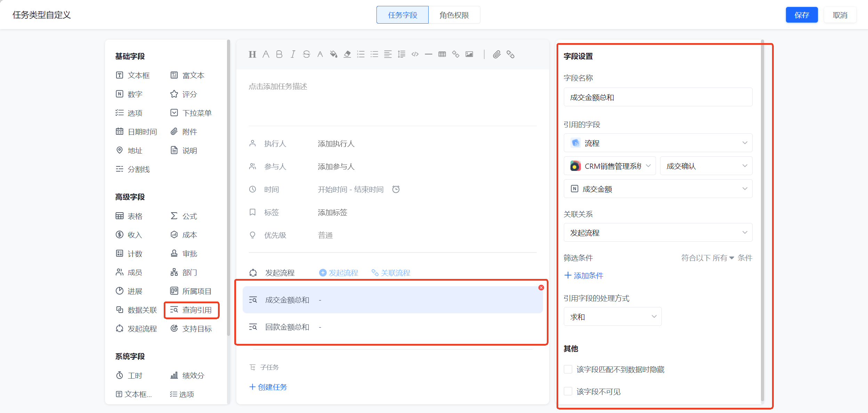Change 所有 filter condition match dropdown
The height and width of the screenshot is (413, 868).
coord(723,258)
